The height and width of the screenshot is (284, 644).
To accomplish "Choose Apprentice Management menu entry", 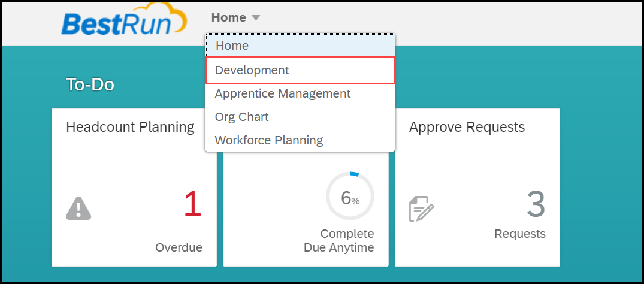I will coord(300,93).
